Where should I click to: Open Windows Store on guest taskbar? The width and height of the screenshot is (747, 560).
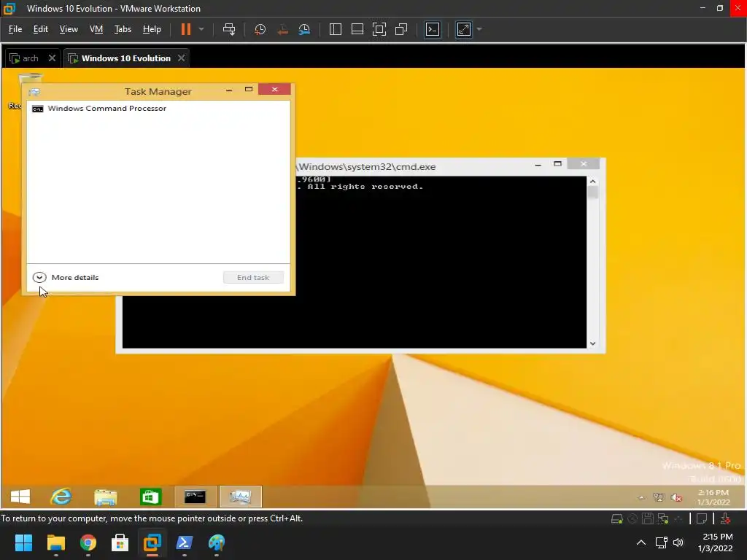tap(150, 497)
